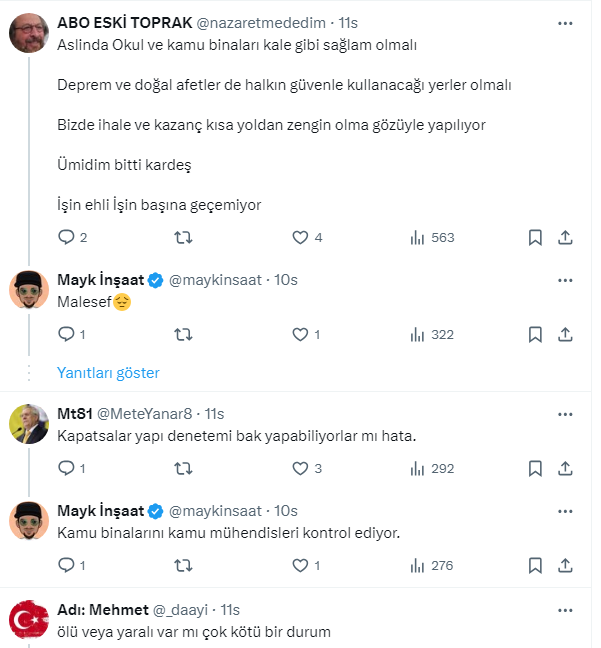Like Mt81's tweet with 3 likes
The height and width of the screenshot is (648, 601).
(x=300, y=468)
